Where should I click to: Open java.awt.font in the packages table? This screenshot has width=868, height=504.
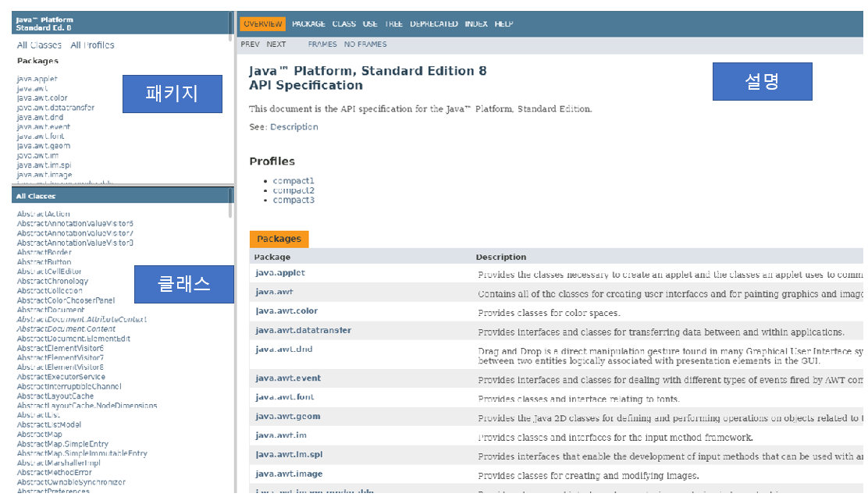click(x=285, y=397)
